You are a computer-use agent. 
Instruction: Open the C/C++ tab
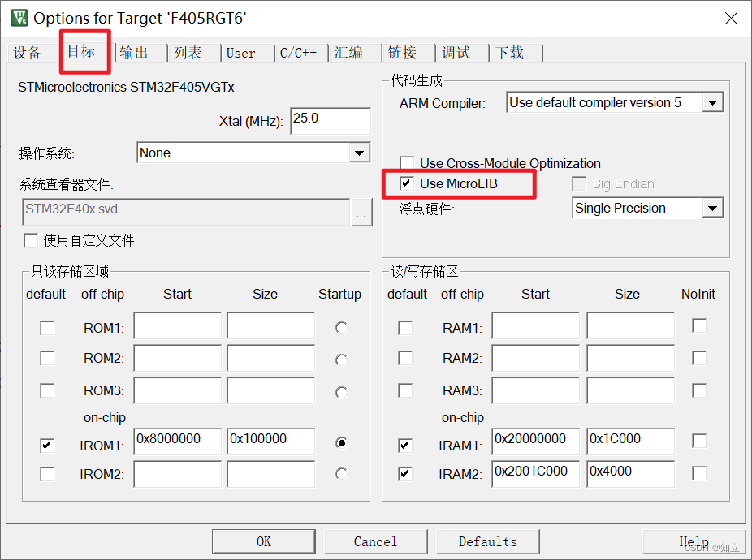pos(298,52)
